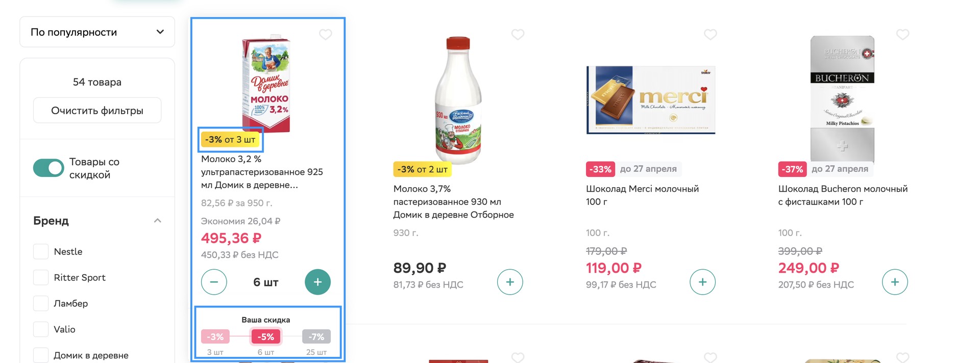Viewport: 980px width, 363px height.
Task: Decrease milk 3,2% quantity with minus button
Action: pos(214,282)
